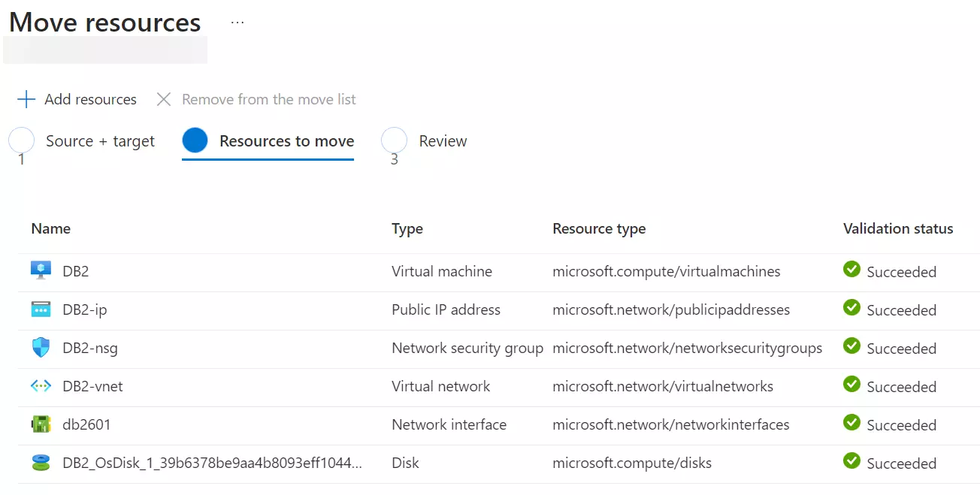Click the Public IP address type cell
Image resolution: width=980 pixels, height=495 pixels.
(446, 309)
